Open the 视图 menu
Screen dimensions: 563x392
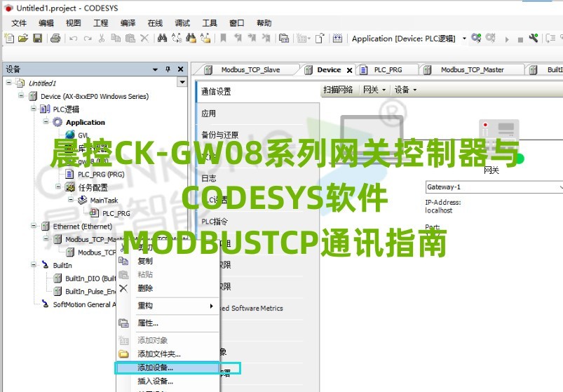click(73, 23)
